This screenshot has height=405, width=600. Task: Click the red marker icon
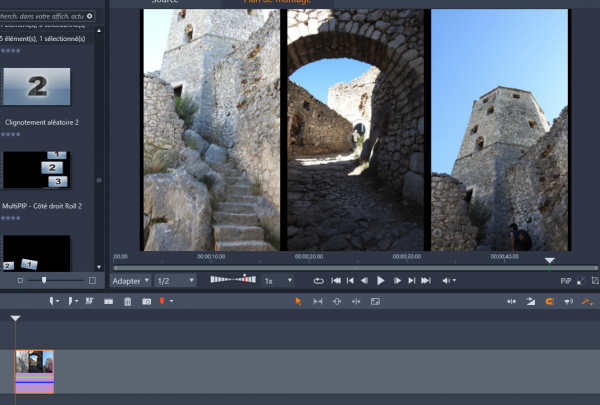click(162, 301)
